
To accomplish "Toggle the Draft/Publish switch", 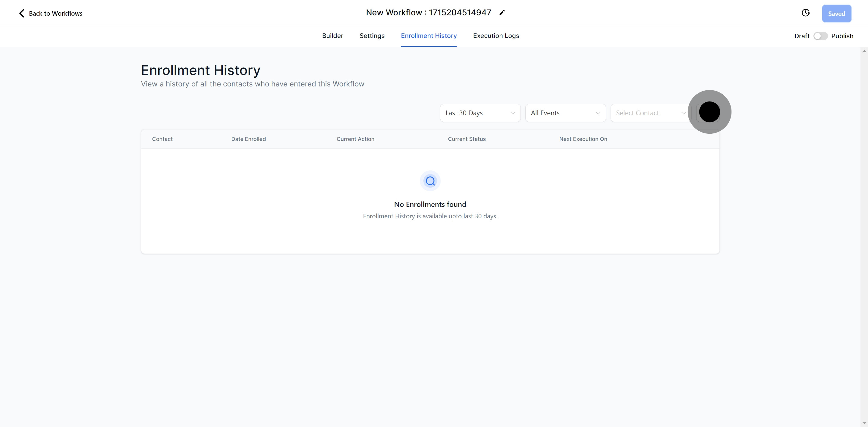I will pos(820,36).
